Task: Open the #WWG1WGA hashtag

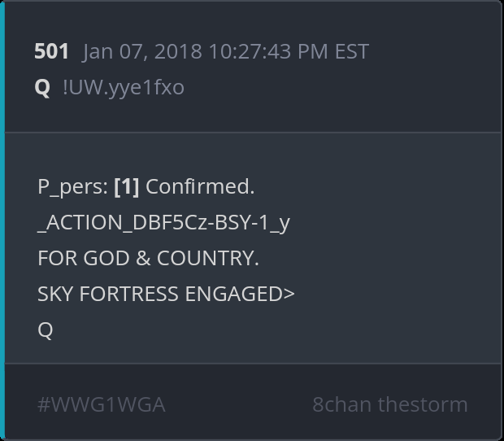Action: point(102,404)
